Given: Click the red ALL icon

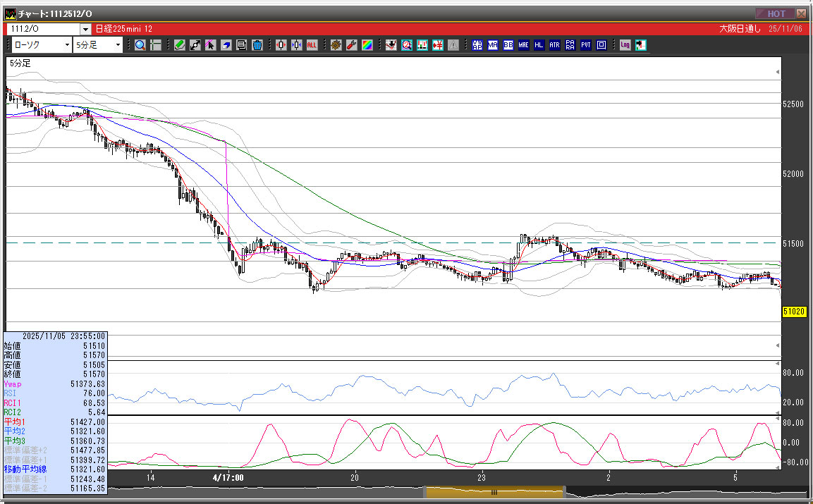Looking at the screenshot, I should coord(312,45).
